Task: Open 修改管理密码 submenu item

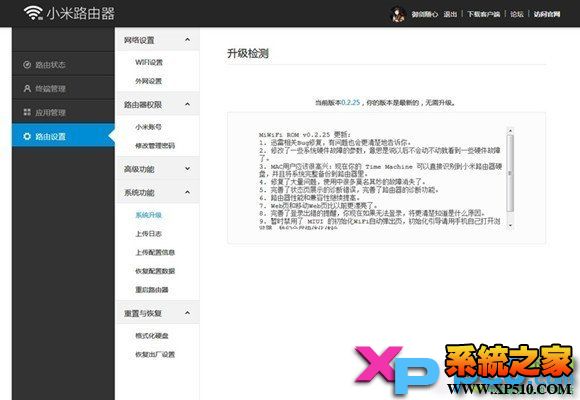Action: coord(155,145)
